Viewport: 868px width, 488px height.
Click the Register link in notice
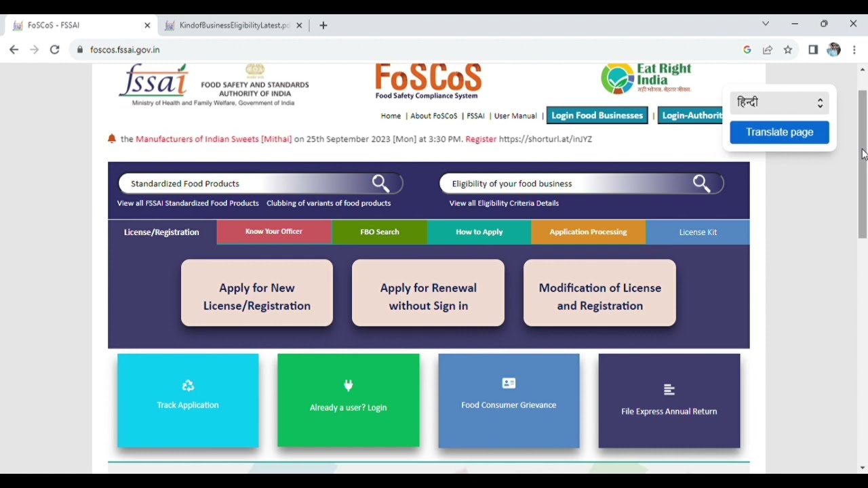(x=481, y=139)
